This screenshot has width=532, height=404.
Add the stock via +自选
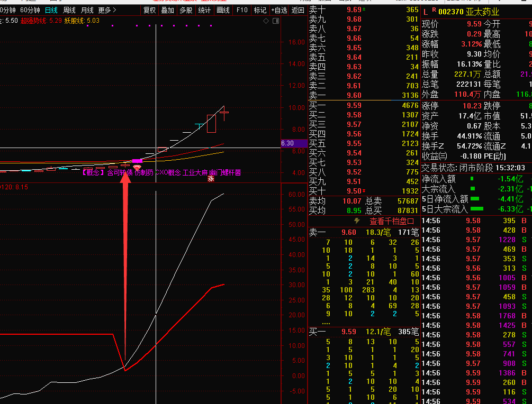point(279,10)
